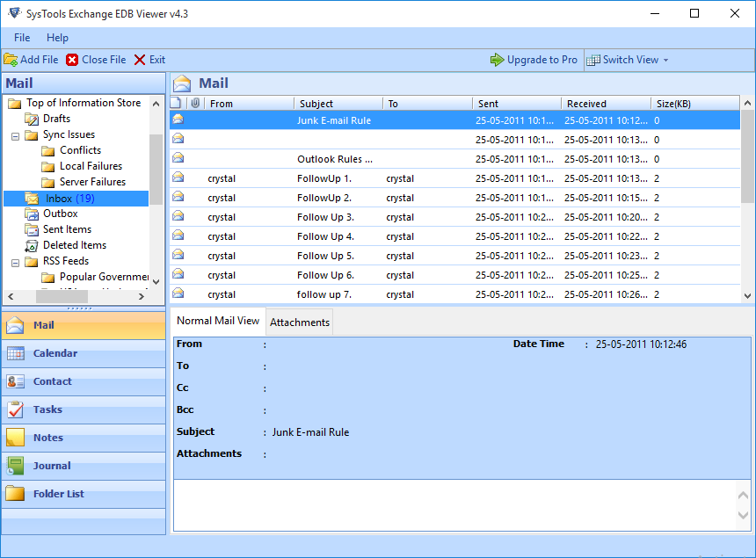Open the Help menu
Image resolution: width=756 pixels, height=558 pixels.
pyautogui.click(x=57, y=38)
